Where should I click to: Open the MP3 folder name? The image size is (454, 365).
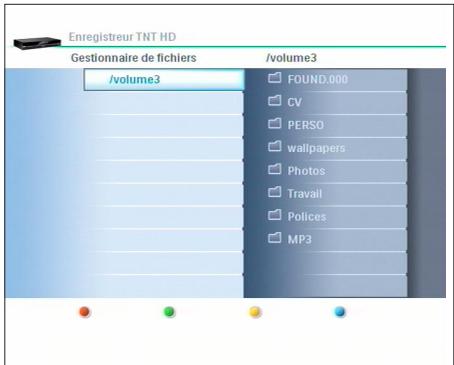pos(299,239)
